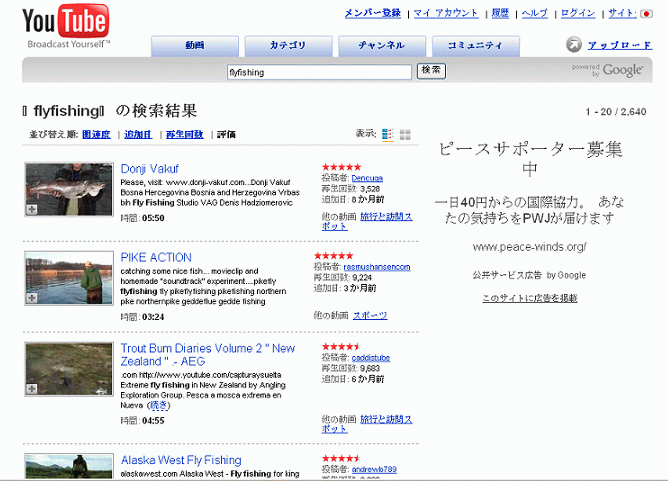Screen dimensions: 668x481
Task: Open the PIKE ACTION title link
Action: click(156, 257)
